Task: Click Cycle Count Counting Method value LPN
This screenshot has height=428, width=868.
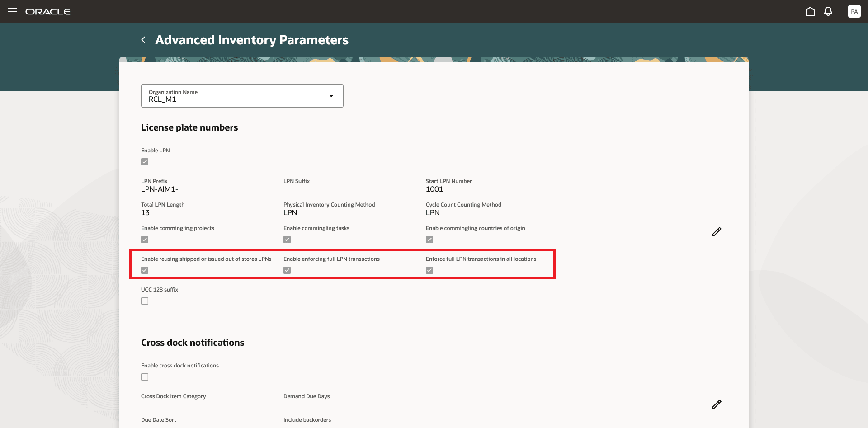Action: [433, 213]
